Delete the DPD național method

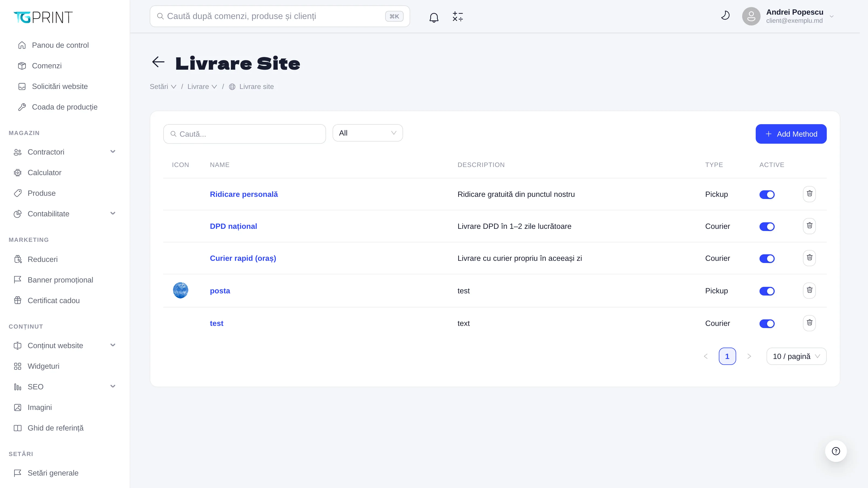click(x=809, y=226)
